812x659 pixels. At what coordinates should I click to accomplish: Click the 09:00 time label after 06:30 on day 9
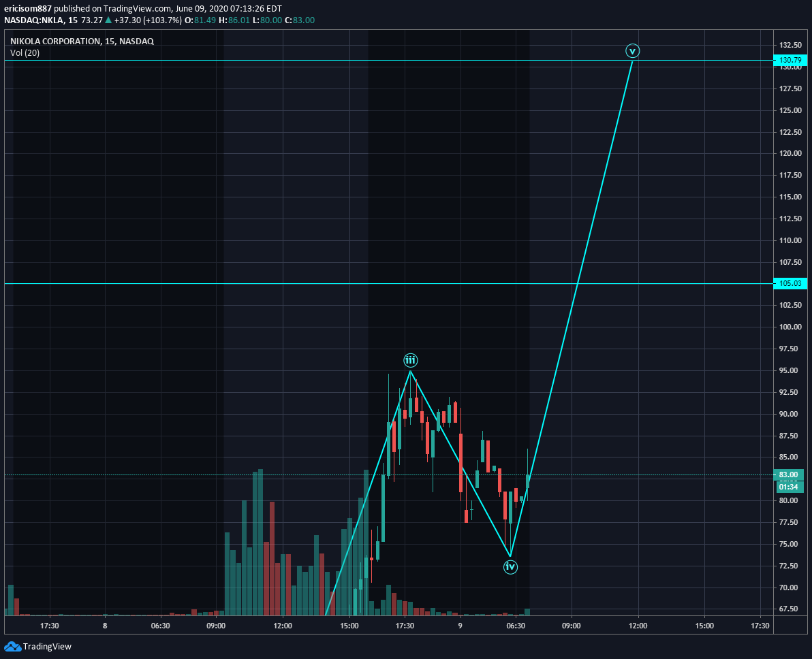click(572, 626)
